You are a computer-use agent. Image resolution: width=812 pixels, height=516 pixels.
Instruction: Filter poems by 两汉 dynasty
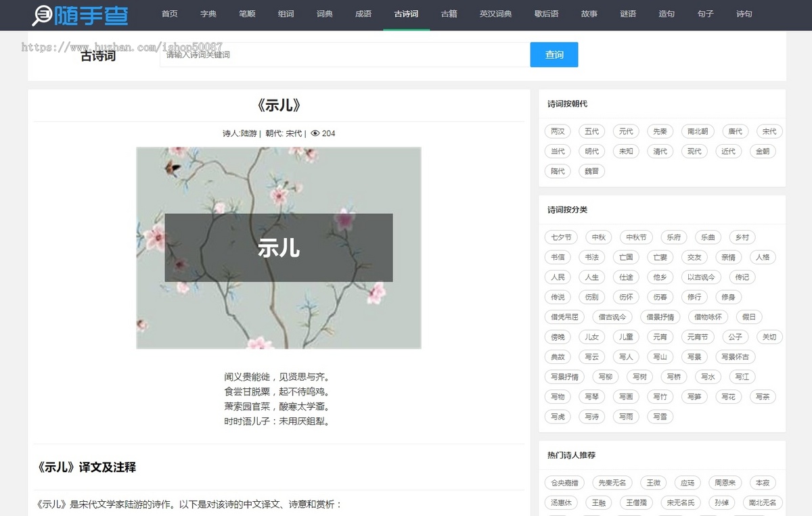point(558,131)
